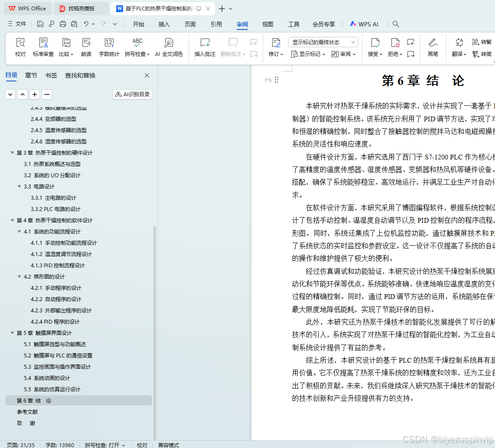The width and height of the screenshot is (495, 448).
Task: Click 校对 in status bar
Action: pos(142,445)
